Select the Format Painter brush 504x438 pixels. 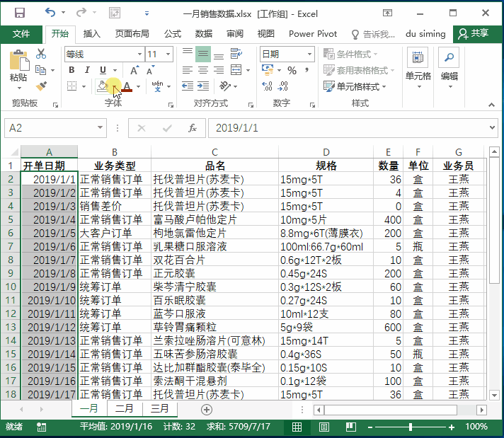41,86
